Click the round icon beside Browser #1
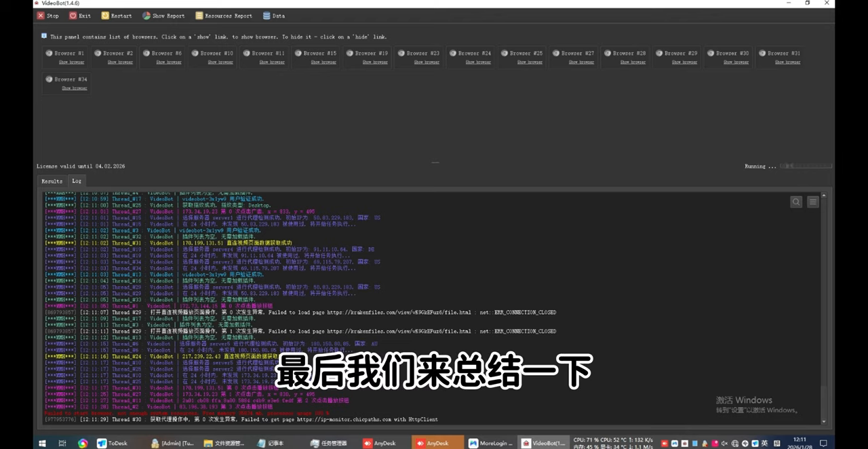868x449 pixels. 49,53
